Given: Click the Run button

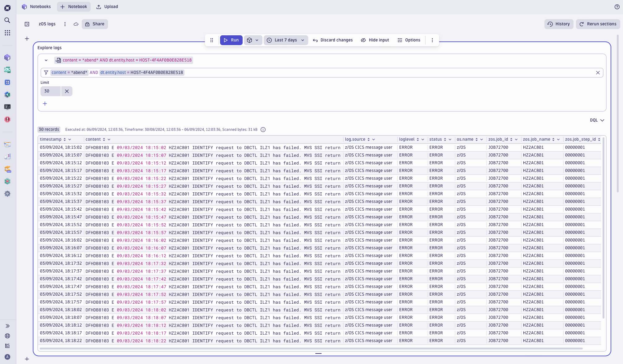Looking at the screenshot, I should point(231,40).
